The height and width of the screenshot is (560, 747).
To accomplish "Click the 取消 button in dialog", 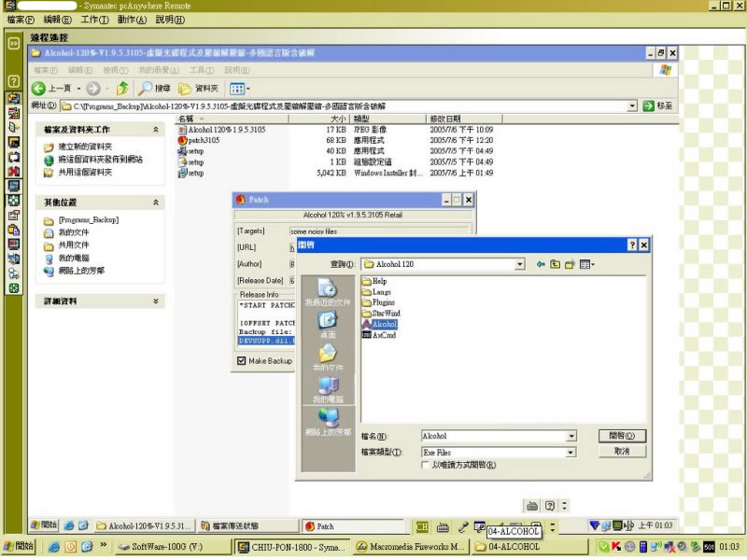I will [x=622, y=451].
